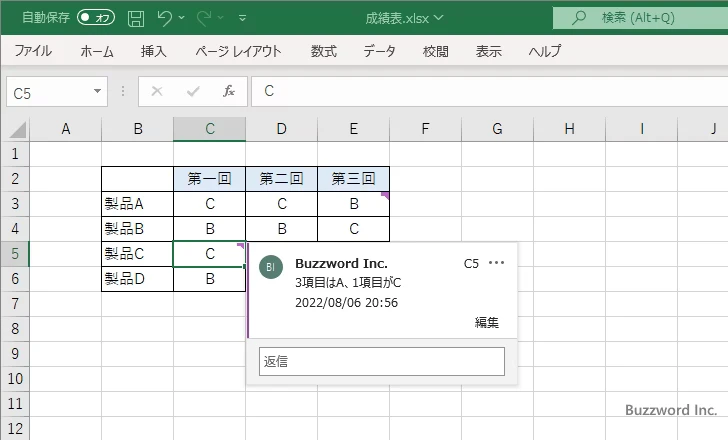This screenshot has width=728, height=440.
Task: Select row 11 header
Action: point(15,404)
